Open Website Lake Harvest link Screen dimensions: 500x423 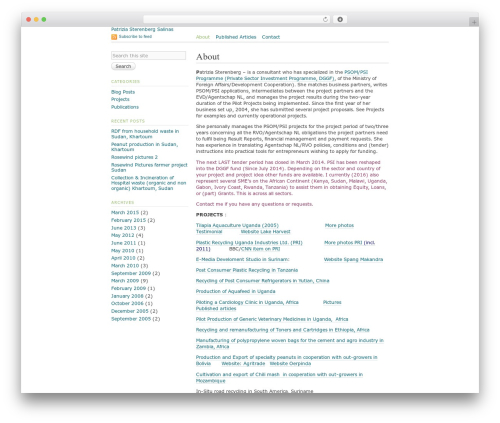[x=265, y=232]
